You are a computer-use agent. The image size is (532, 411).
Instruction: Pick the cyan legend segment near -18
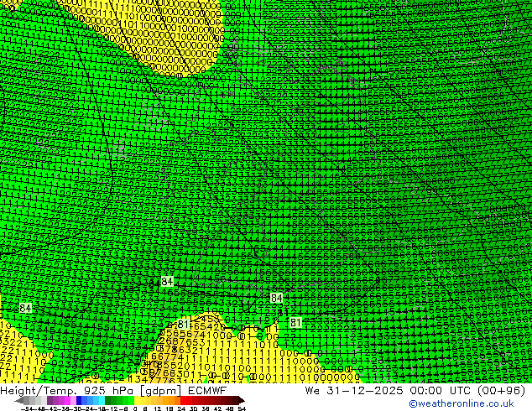coord(102,400)
